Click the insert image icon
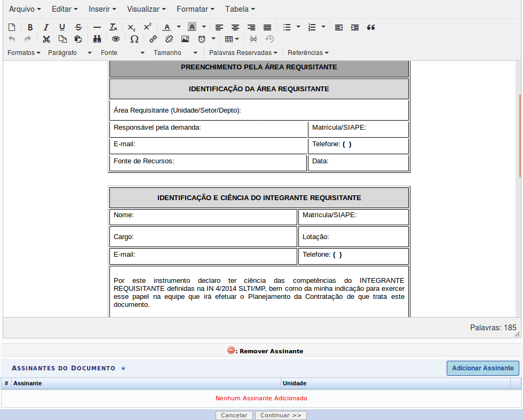Screen dimensions: 523x420 tap(185, 39)
